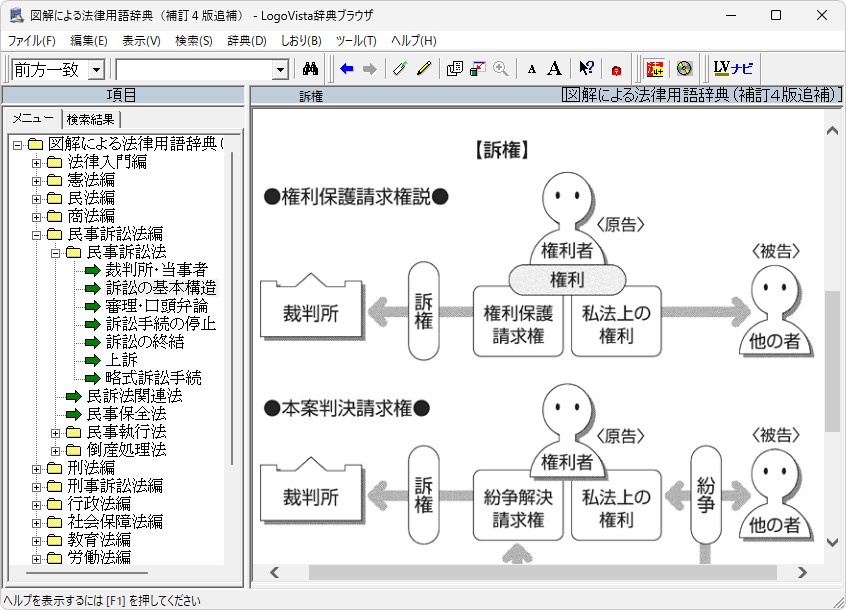The image size is (846, 610).
Task: Select 訴訟の基本構造 in the tree
Action: click(x=160, y=288)
